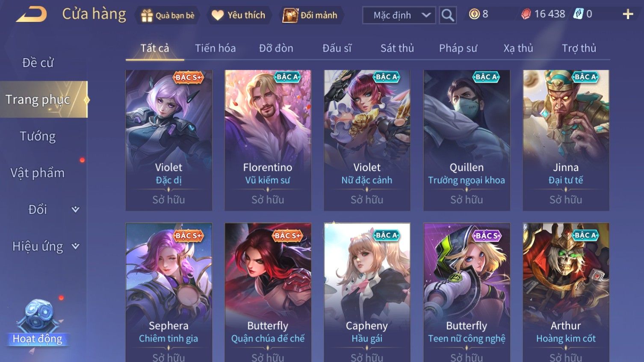Expand the Đổi sidebar chevron
Image resolution: width=644 pixels, height=362 pixels.
75,209
